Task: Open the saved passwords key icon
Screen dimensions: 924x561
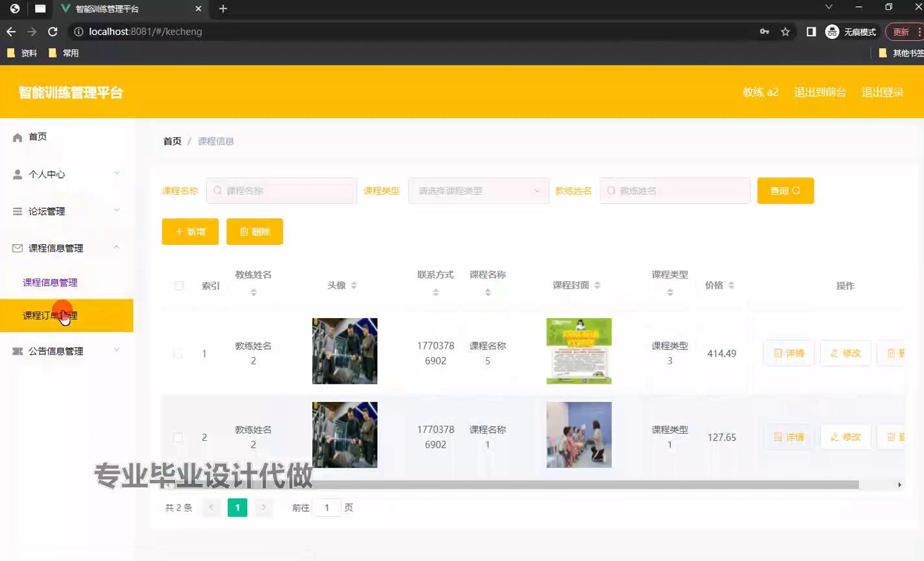Action: tap(765, 31)
